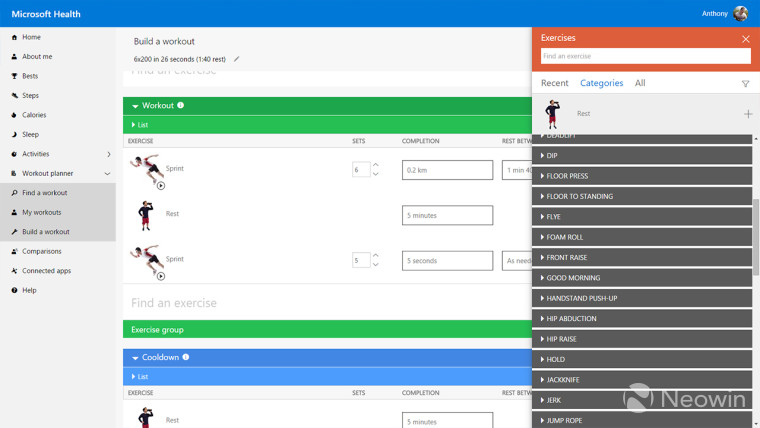Screen dimensions: 760x428
Task: Click Exercise group green button
Action: [x=327, y=330]
